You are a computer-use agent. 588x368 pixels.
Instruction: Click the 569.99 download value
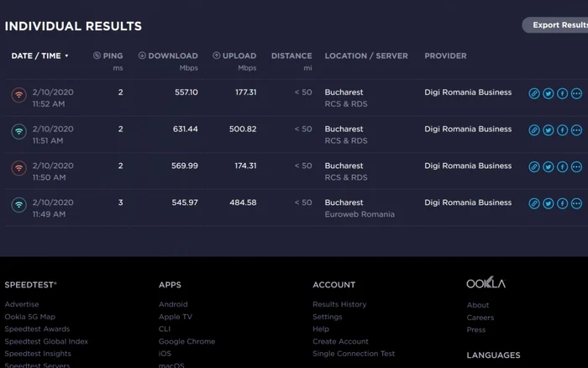[185, 166]
